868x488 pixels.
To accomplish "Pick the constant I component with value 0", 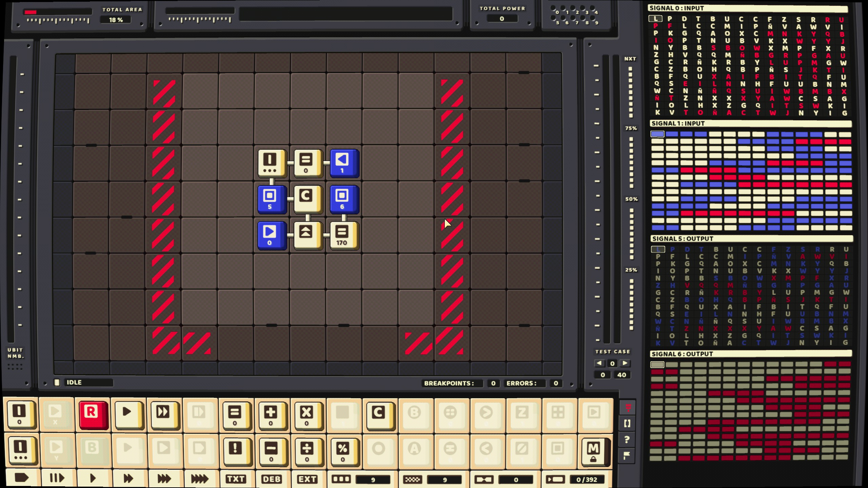I will pos(22,415).
